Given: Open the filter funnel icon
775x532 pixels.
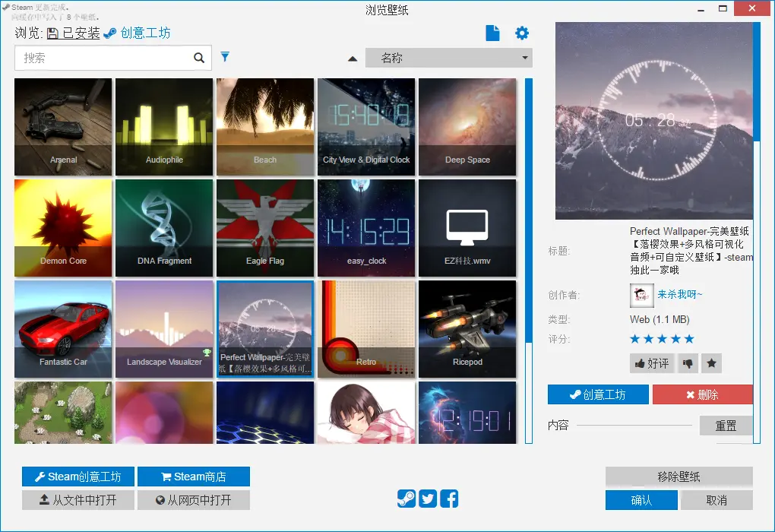Looking at the screenshot, I should (x=225, y=57).
